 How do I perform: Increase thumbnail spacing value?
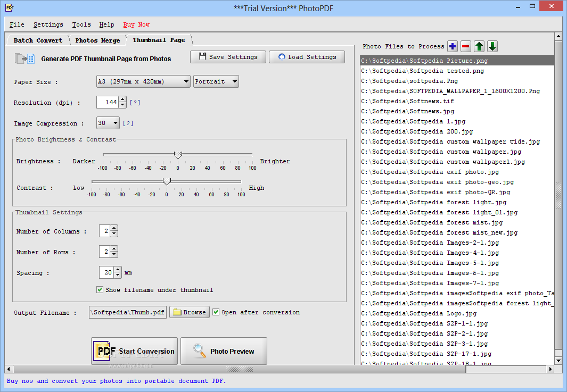pos(118,270)
